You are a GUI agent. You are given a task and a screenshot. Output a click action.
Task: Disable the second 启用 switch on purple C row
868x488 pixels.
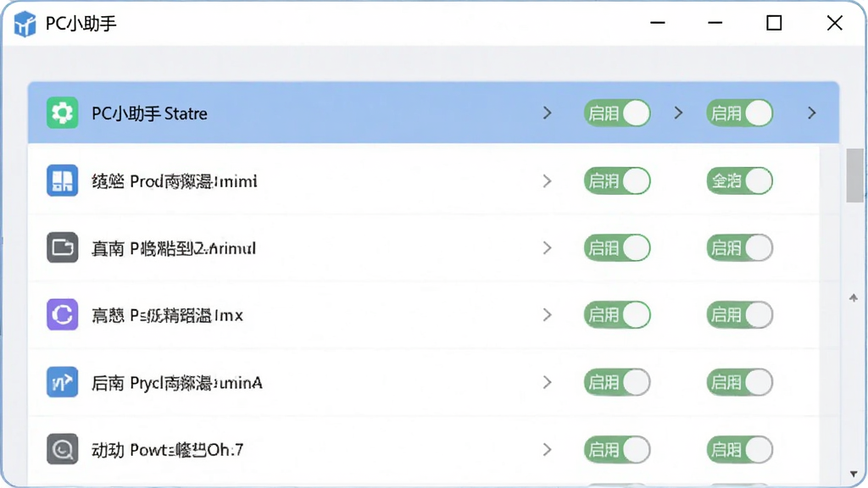[x=739, y=315]
